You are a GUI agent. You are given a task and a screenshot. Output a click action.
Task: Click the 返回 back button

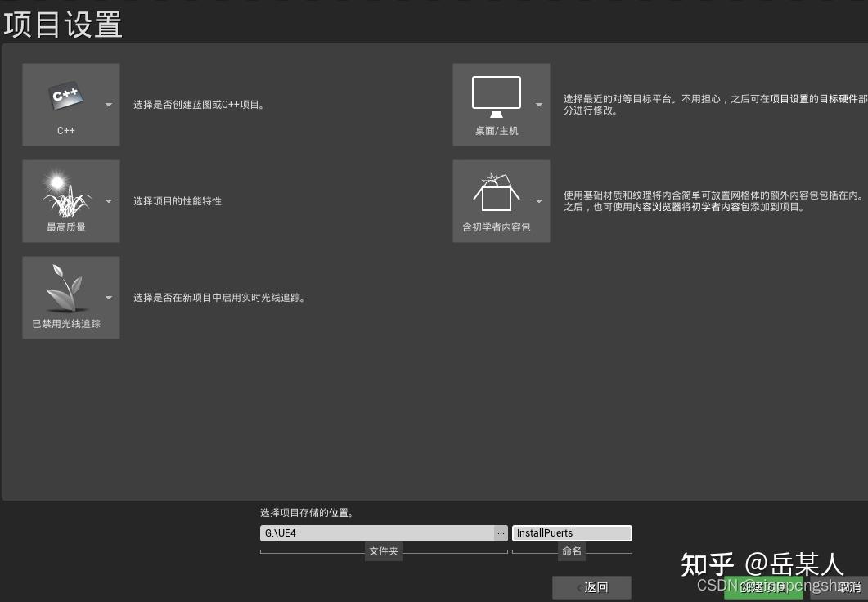point(591,587)
